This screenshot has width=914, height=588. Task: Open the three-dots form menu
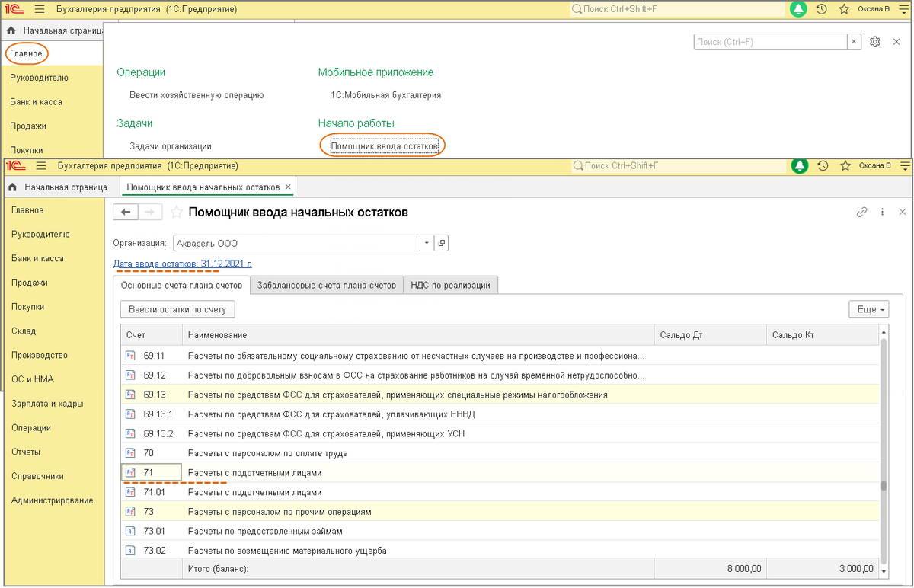coord(883,213)
